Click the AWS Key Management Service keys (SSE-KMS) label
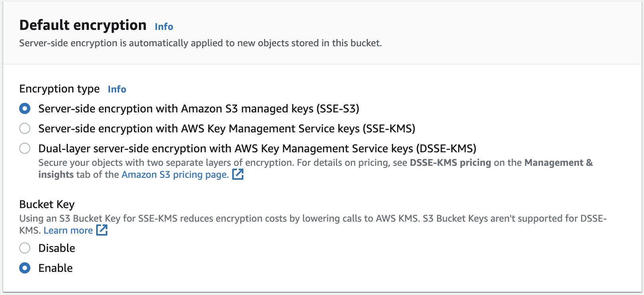This screenshot has height=295, width=644. (x=226, y=128)
